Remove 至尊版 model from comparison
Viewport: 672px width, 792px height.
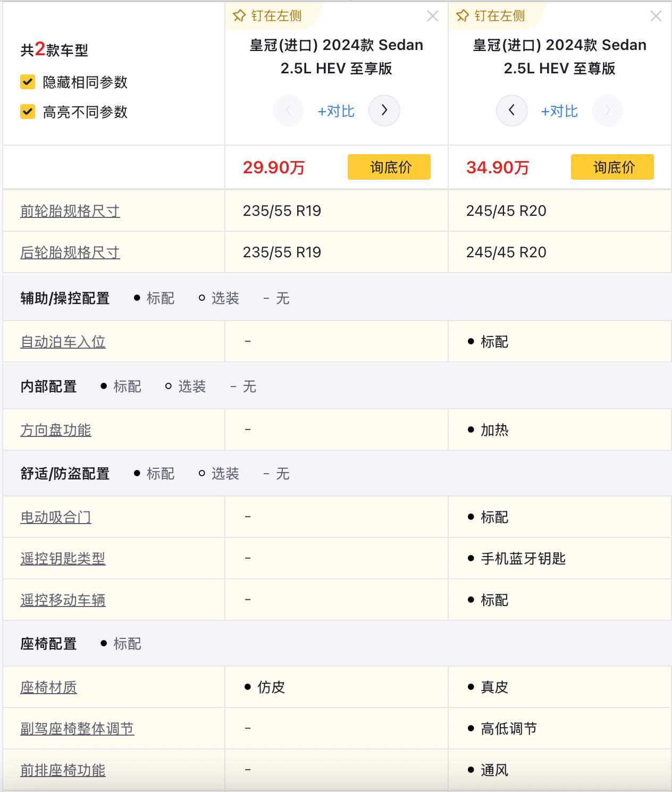[x=656, y=16]
